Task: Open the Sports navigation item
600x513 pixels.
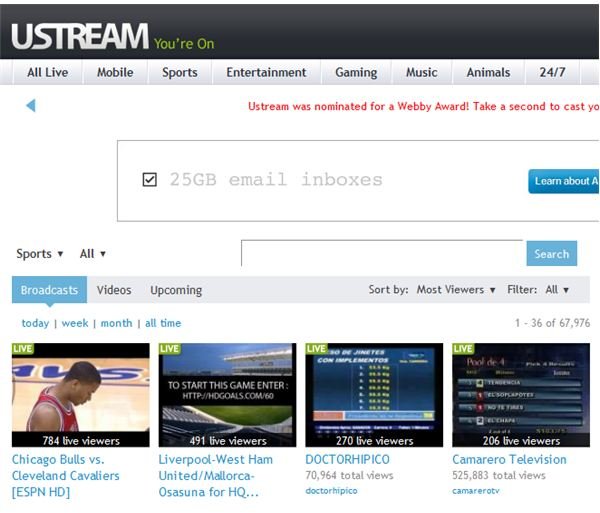Action: [x=180, y=72]
